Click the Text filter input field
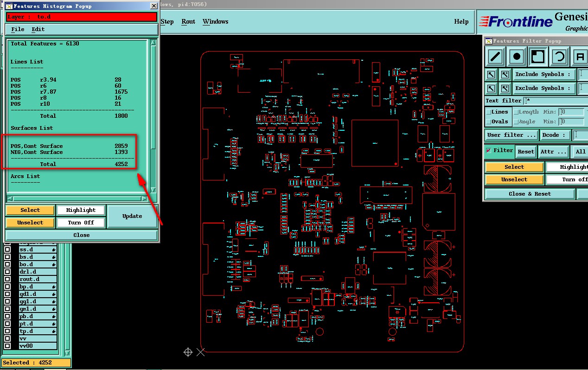Viewport: 588px width, 370px height. 556,101
